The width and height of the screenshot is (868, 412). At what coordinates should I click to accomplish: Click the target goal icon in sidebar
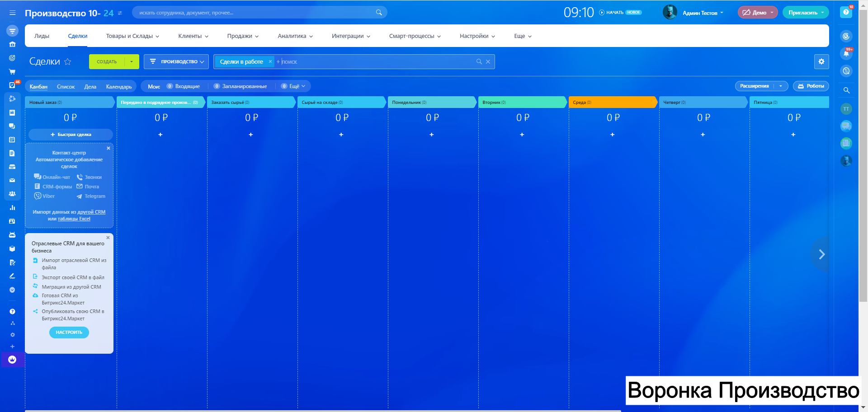pos(12,58)
